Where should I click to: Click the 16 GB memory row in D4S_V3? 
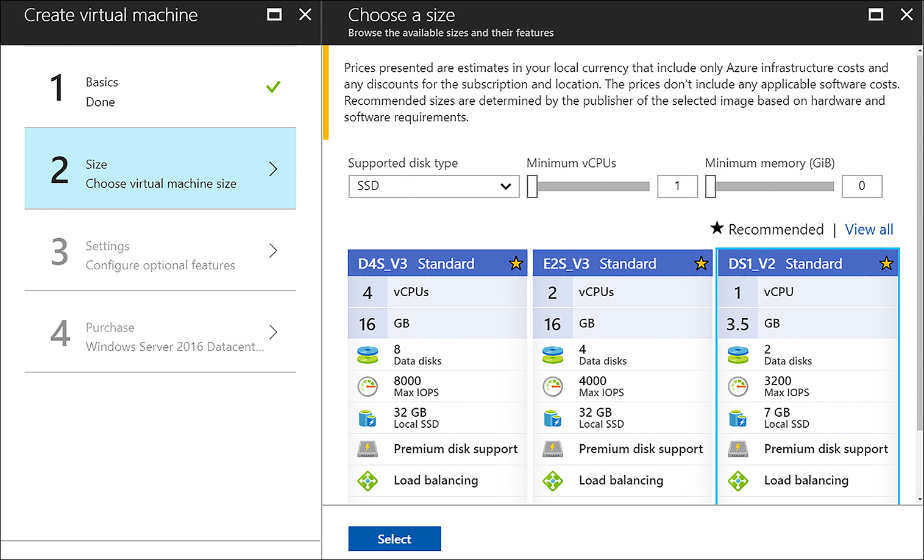[437, 324]
